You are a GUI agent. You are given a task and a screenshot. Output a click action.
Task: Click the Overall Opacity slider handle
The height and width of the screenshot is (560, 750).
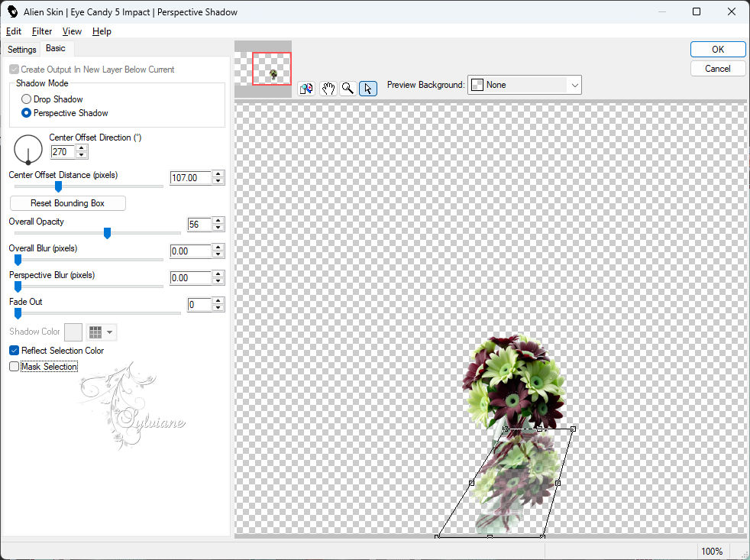point(107,233)
